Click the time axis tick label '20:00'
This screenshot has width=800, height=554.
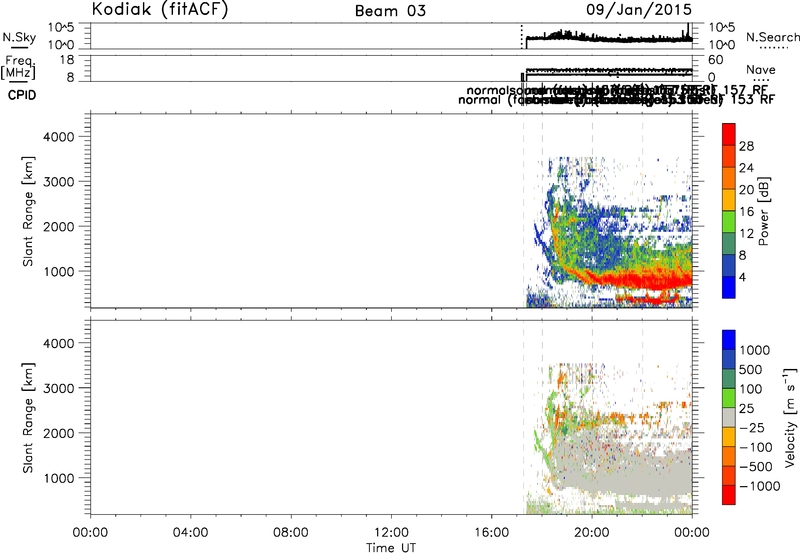tap(592, 533)
